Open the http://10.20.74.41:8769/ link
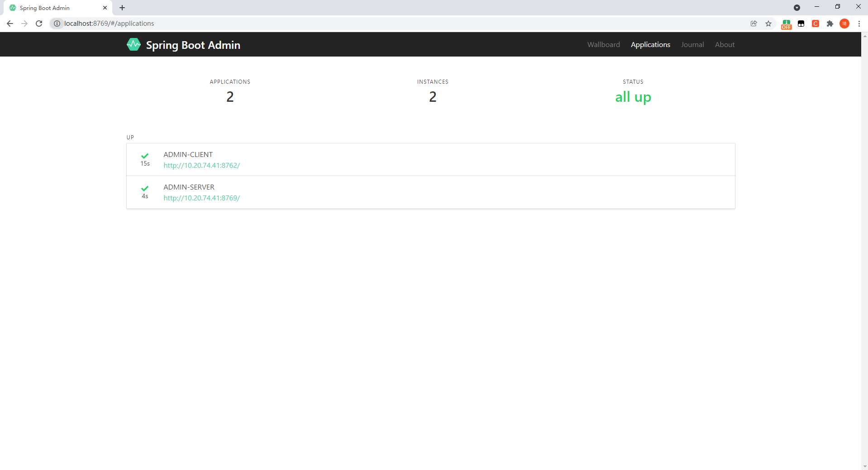This screenshot has height=470, width=868. (202, 198)
